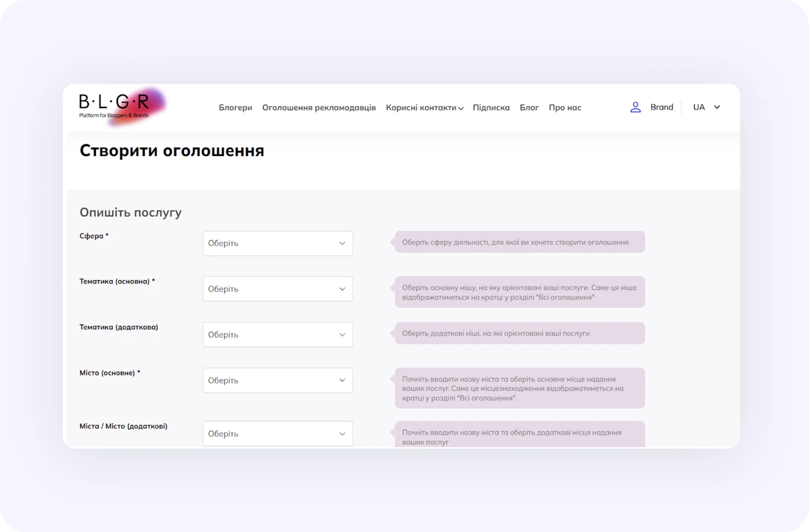Open the Блогери menu item
The width and height of the screenshot is (809, 532).
coord(235,108)
